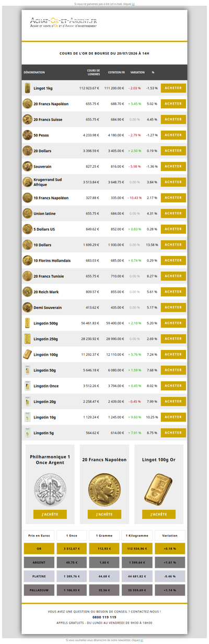Click the Krugerrand Sud Afrique coin icon
The width and height of the screenshot is (209, 644).
[x=27, y=182]
